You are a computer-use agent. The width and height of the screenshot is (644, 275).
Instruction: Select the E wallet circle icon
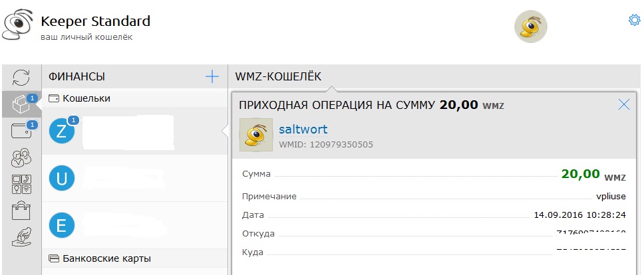[62, 225]
